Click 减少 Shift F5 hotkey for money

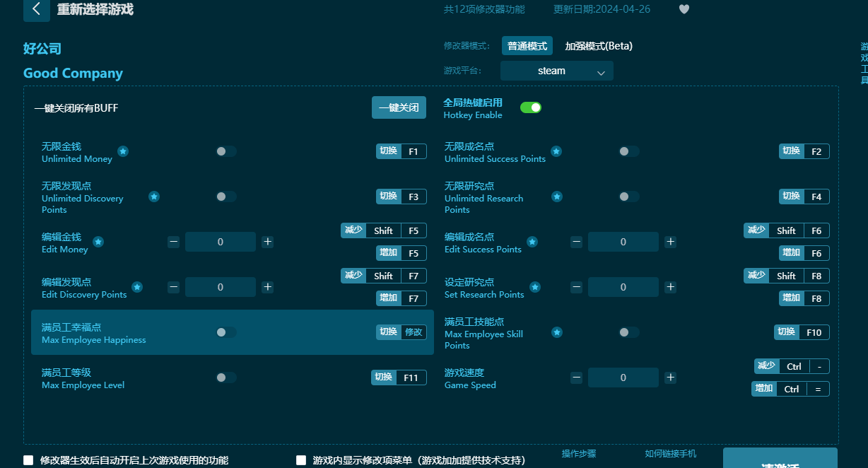pyautogui.click(x=384, y=230)
